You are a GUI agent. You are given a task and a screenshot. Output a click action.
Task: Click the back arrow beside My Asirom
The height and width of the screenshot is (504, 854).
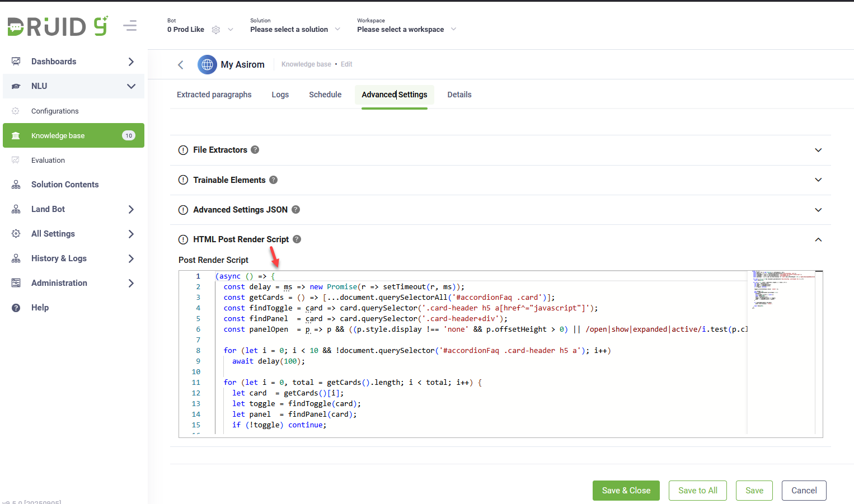[x=181, y=65]
